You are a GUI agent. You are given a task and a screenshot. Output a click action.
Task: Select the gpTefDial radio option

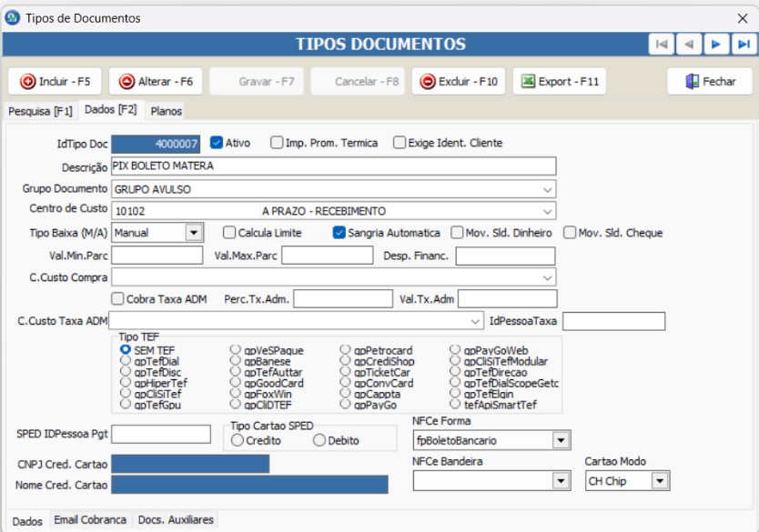coord(126,361)
